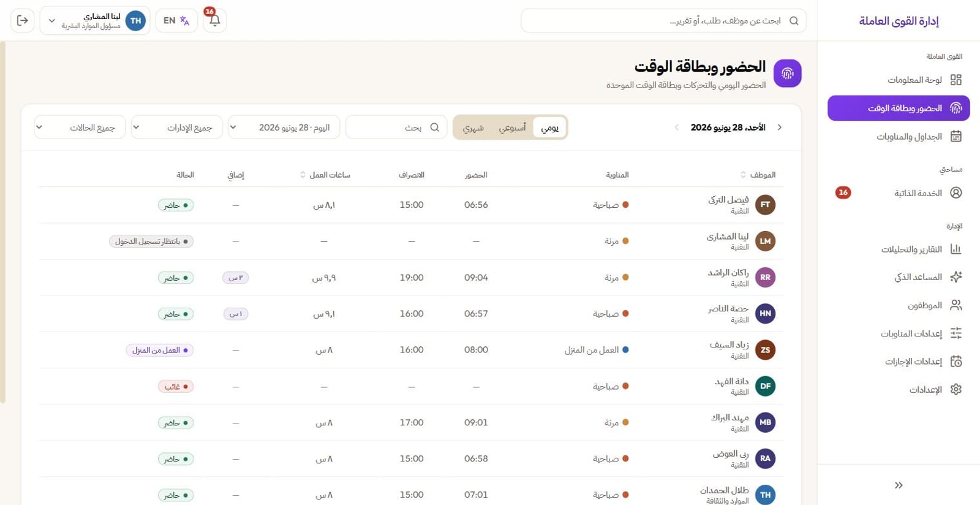This screenshot has height=505, width=980.
Task: Click employee name راكان الراشد
Action: 728,273
